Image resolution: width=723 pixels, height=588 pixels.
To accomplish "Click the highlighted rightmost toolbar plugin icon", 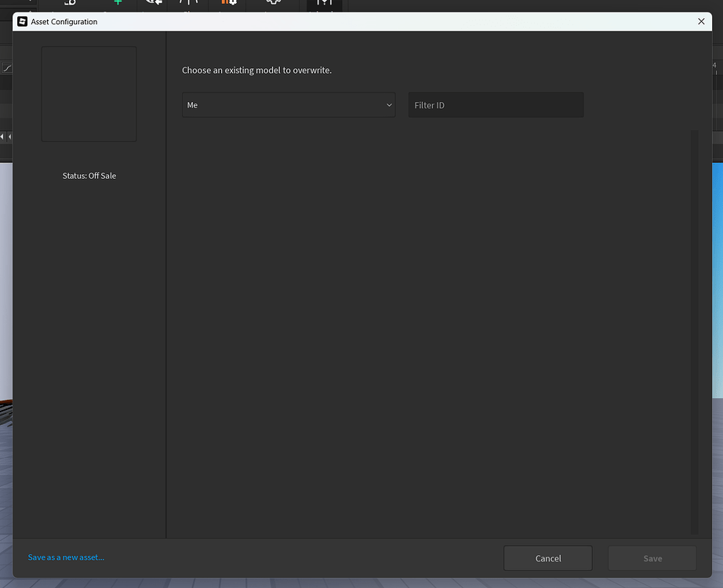I will point(324,4).
